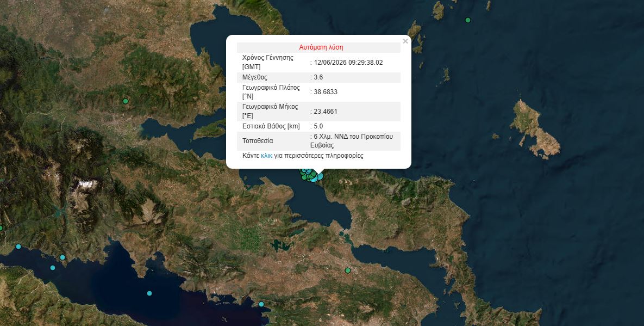This screenshot has width=644, height=326.
Task: Close the earthquake info popup
Action: pyautogui.click(x=405, y=41)
